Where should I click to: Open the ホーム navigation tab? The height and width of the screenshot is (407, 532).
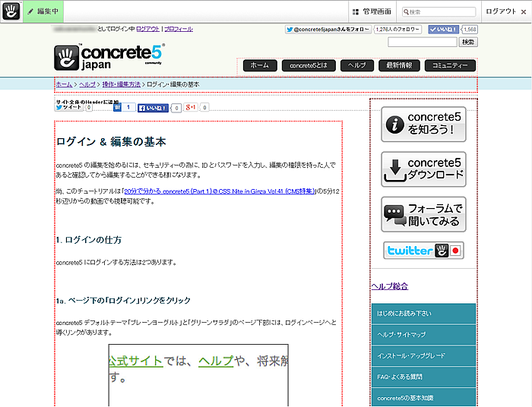point(259,65)
